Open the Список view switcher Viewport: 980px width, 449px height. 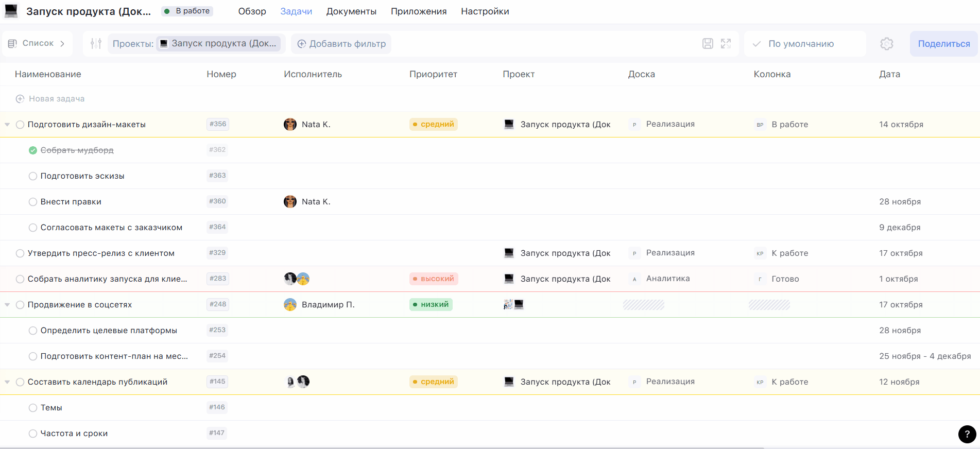pos(37,43)
